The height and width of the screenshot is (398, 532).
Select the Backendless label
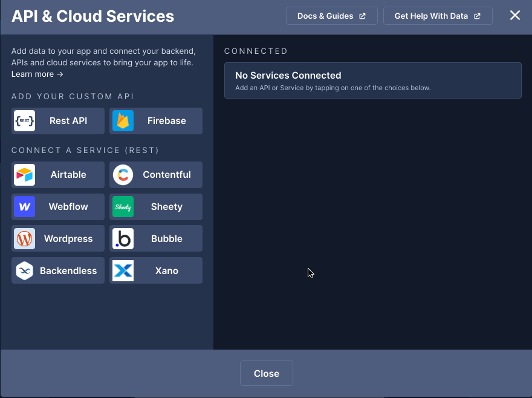(x=68, y=270)
